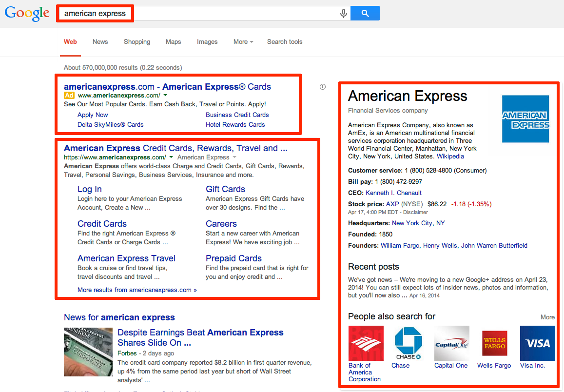
Task: Select the result count text About 570,000,000 results
Action: 101,68
